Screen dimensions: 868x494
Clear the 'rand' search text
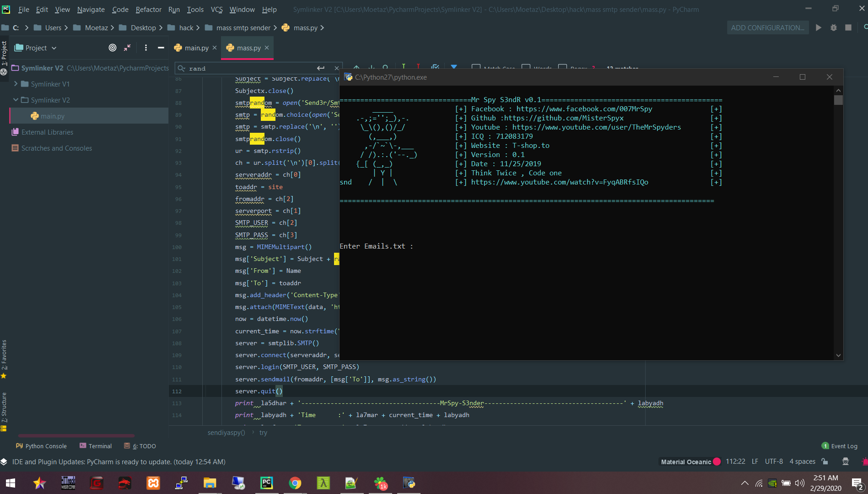(x=337, y=68)
